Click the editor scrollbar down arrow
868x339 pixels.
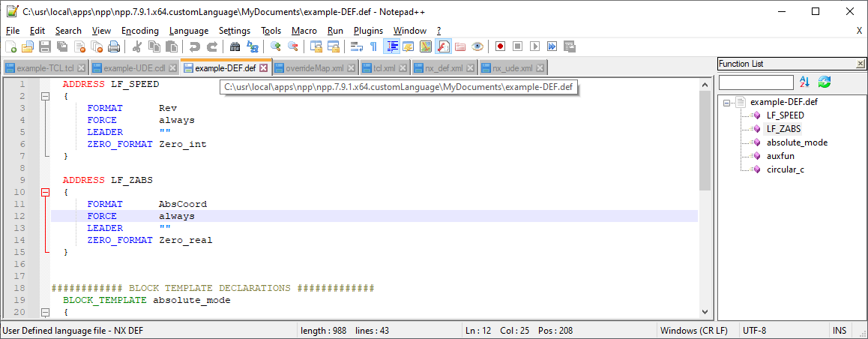tap(705, 313)
